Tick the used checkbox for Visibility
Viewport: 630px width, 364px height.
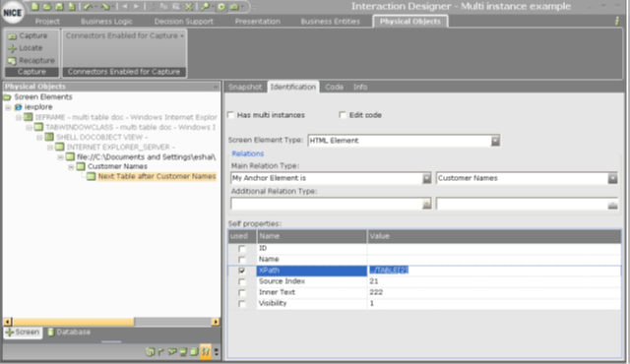(241, 303)
